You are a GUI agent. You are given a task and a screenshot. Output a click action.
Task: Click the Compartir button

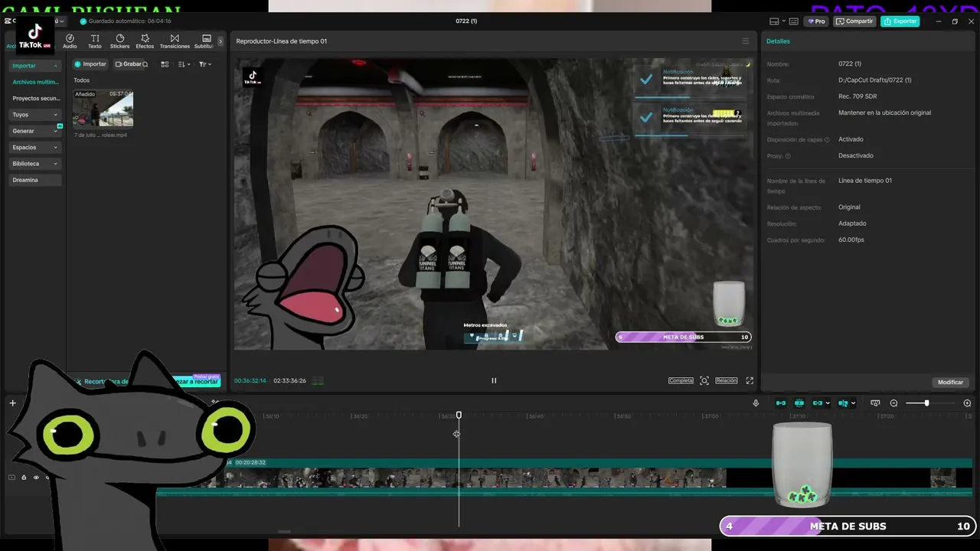click(x=854, y=21)
